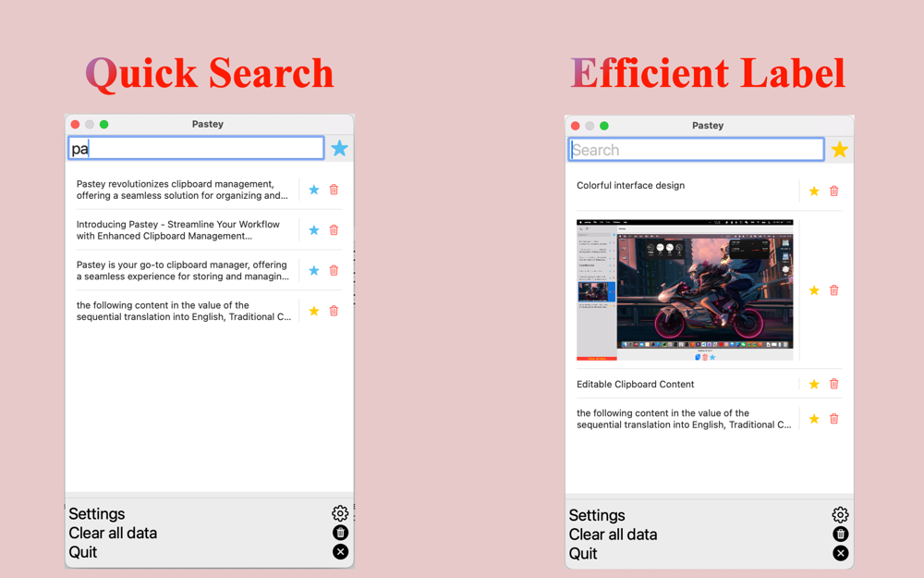Select the 'Pastey revolutionizes clipboard management' text
Image resolution: width=924 pixels, height=578 pixels.
coord(183,190)
